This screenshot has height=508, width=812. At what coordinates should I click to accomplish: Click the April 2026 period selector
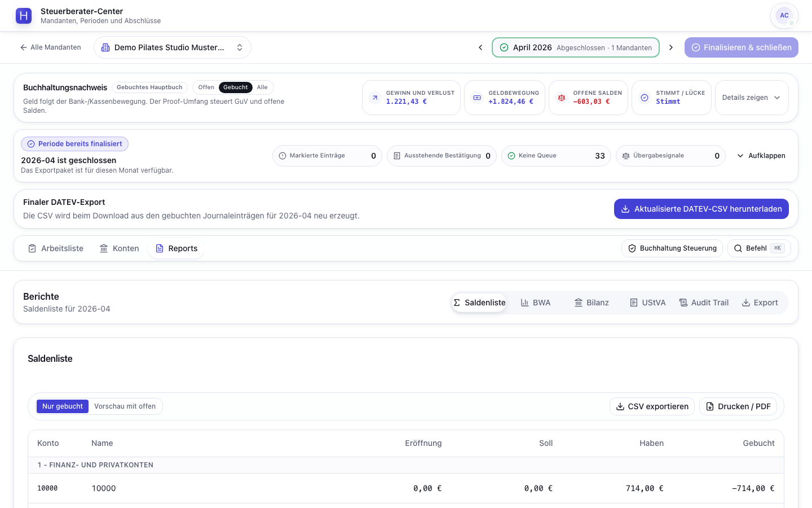click(576, 47)
